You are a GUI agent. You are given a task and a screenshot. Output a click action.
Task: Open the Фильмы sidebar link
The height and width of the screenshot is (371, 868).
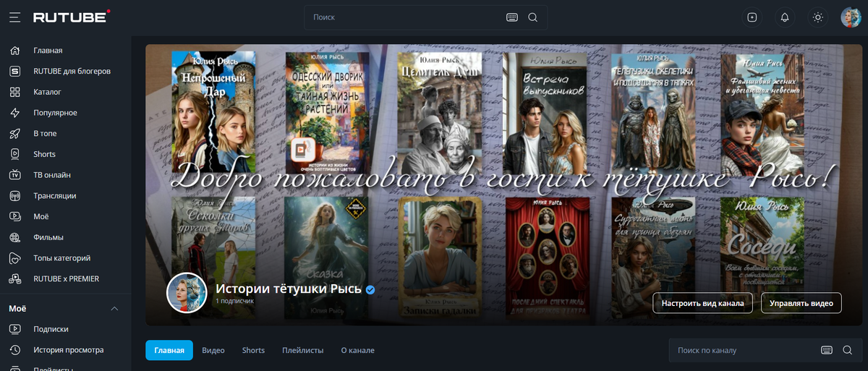48,237
